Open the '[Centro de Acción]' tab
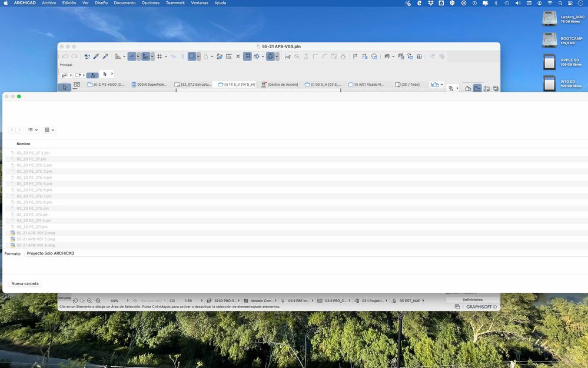Image resolution: width=588 pixels, height=368 pixels. coord(280,85)
